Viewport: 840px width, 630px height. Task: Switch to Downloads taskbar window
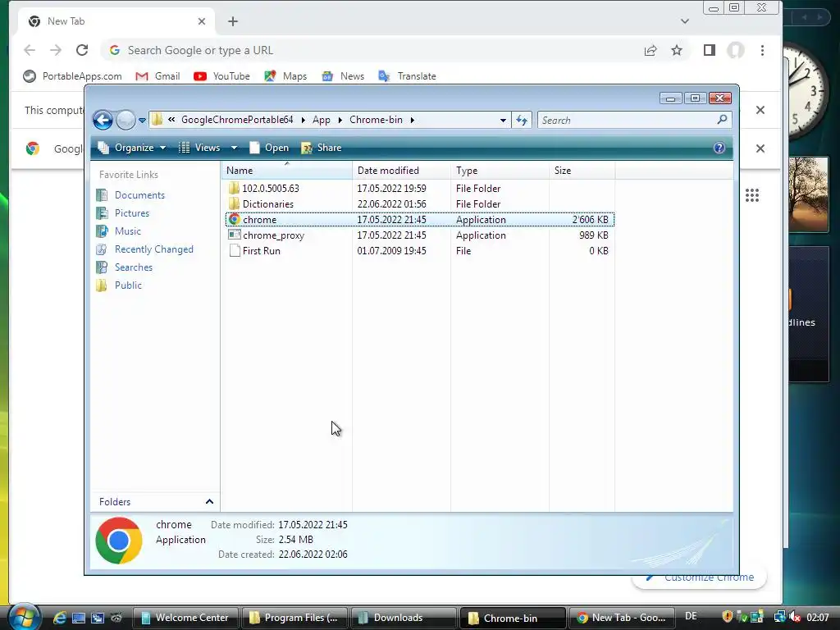click(x=404, y=618)
